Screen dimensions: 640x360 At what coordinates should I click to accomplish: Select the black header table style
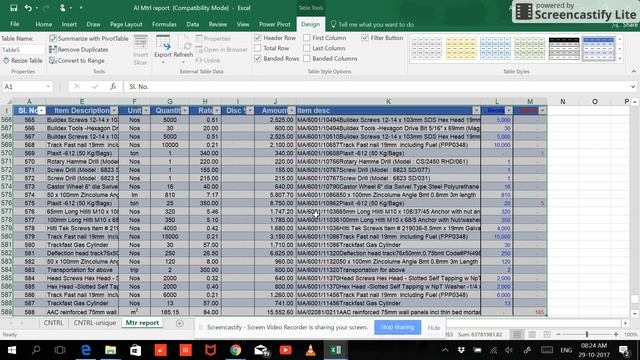pyautogui.click(x=564, y=49)
